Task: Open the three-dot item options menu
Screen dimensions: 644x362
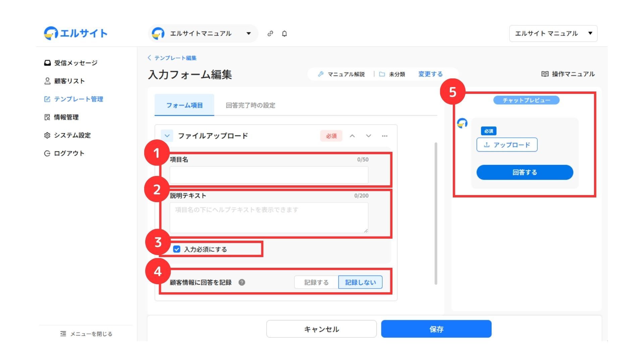Action: tap(384, 136)
